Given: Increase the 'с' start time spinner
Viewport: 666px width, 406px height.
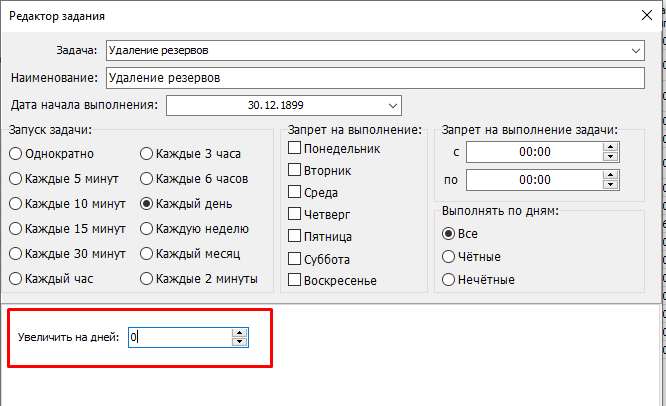Looking at the screenshot, I should tap(610, 147).
